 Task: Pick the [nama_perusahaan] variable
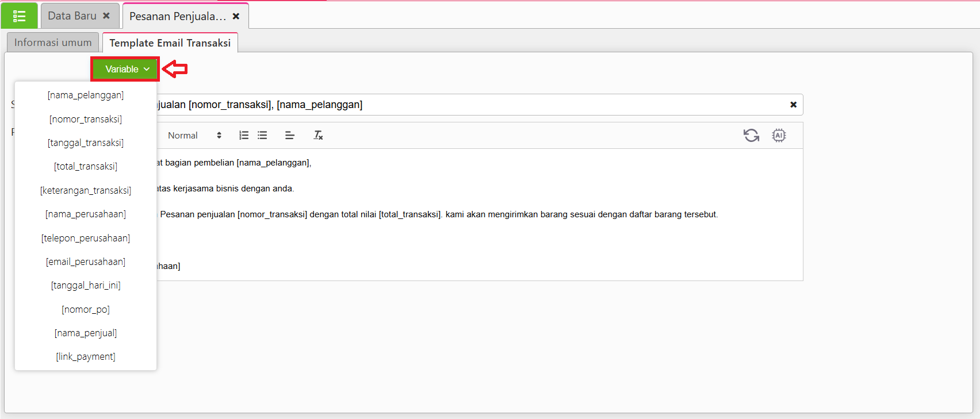[86, 214]
